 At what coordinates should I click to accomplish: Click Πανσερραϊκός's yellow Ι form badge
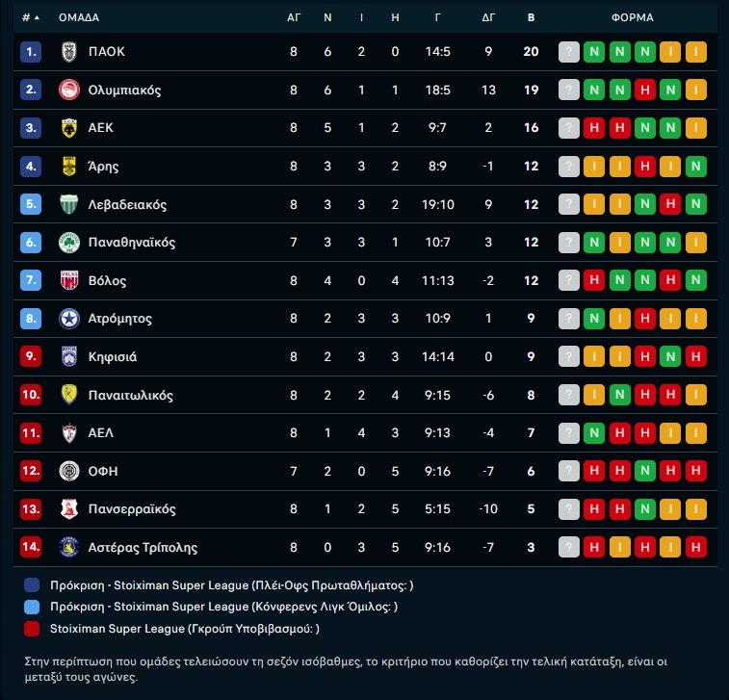click(x=694, y=509)
